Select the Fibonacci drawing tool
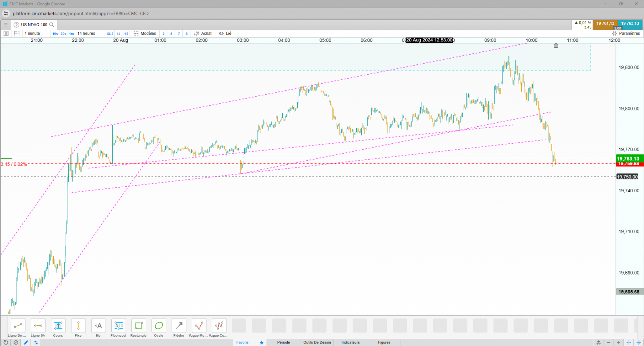 pyautogui.click(x=118, y=328)
